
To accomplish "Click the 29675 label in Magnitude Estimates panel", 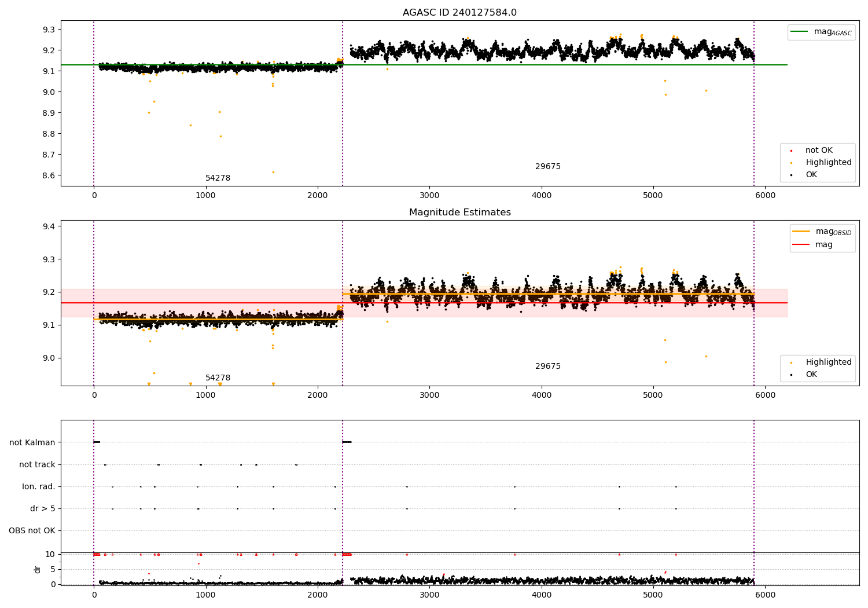I will (x=547, y=367).
